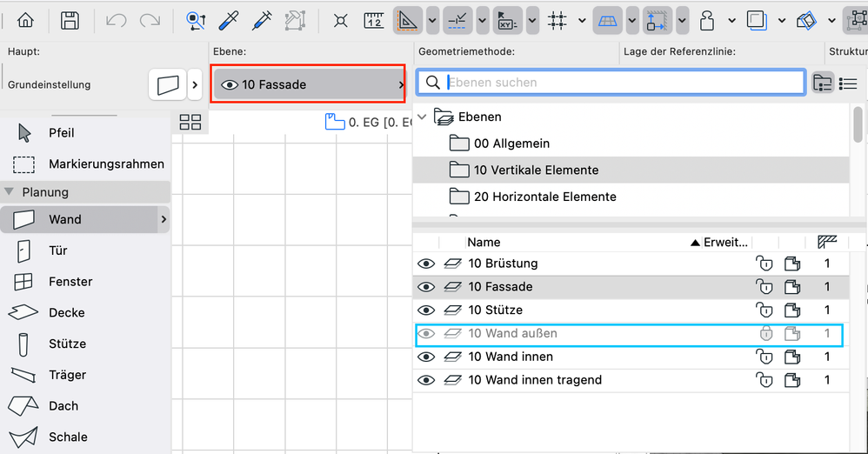Collapse the Planung tool group
Screen dimensions: 868x454
[x=9, y=191]
